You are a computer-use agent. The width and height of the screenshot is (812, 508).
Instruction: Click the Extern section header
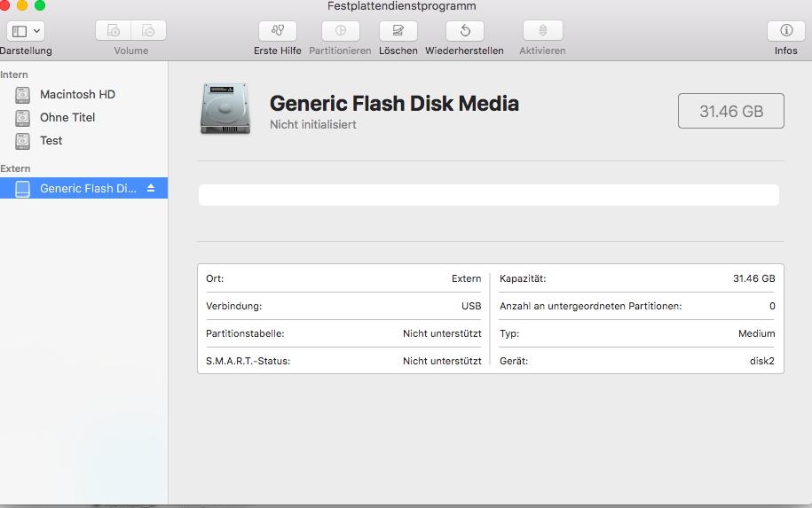point(16,168)
